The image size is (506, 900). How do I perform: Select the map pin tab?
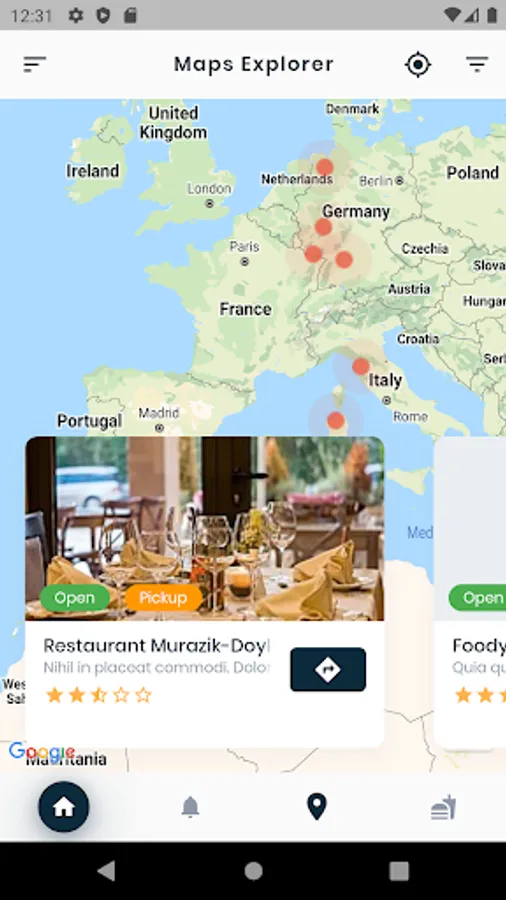coord(317,806)
